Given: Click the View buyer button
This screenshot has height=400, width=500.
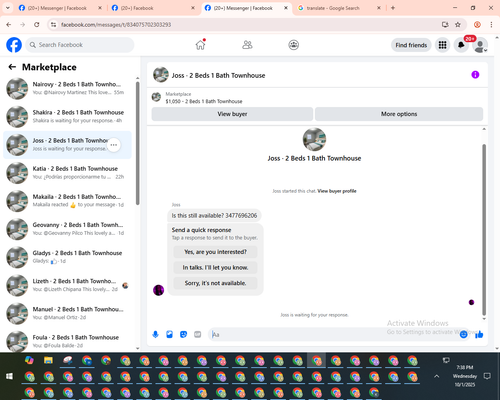Looking at the screenshot, I should tap(232, 114).
